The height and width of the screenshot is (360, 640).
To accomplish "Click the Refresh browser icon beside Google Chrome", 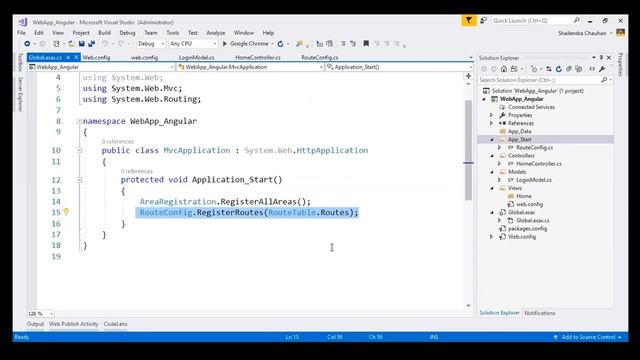I will (280, 44).
